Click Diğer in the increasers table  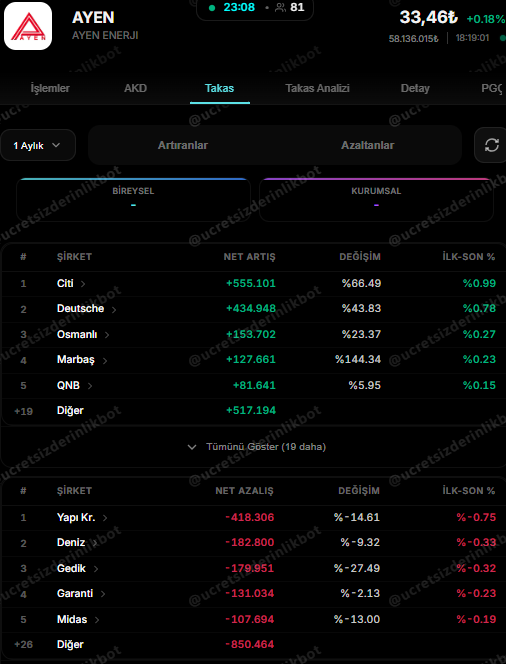click(x=70, y=410)
